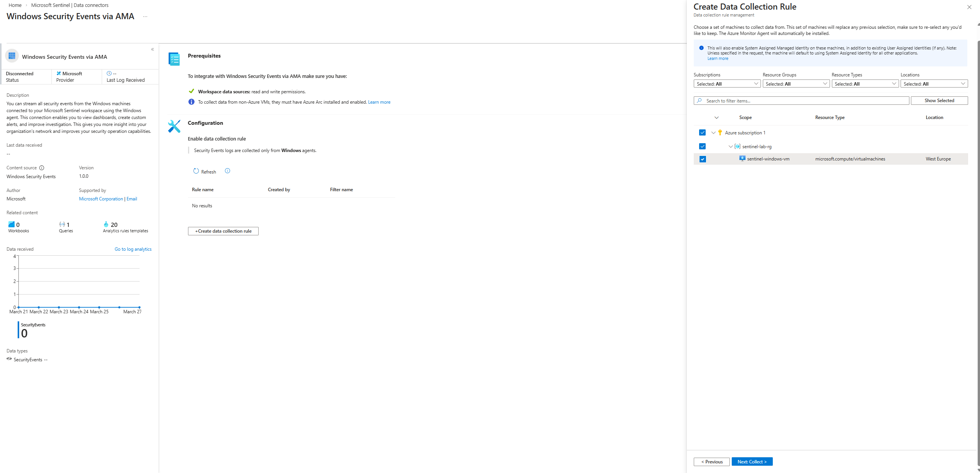Uncheck sentinel-lab-rg checkbox
The image size is (980, 473).
702,146
